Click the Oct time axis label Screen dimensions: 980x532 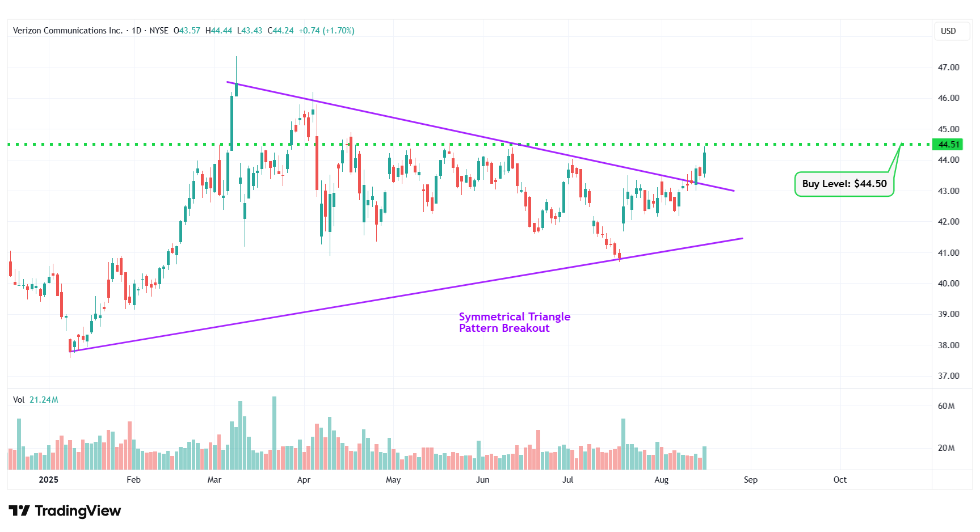pos(840,480)
